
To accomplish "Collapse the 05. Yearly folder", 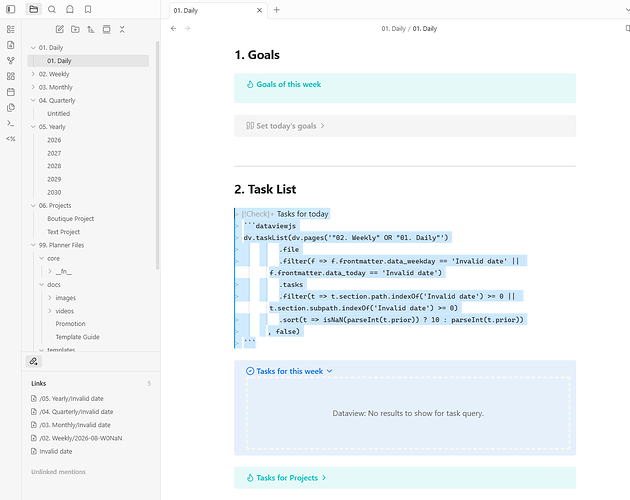I will [x=33, y=127].
